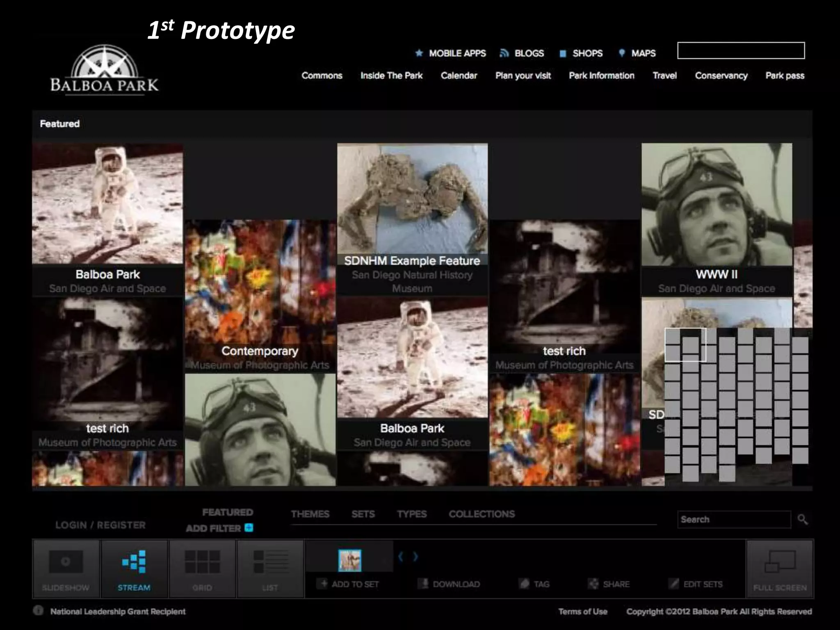840x630 pixels.
Task: Switch to Slideshow view mode
Action: [66, 568]
